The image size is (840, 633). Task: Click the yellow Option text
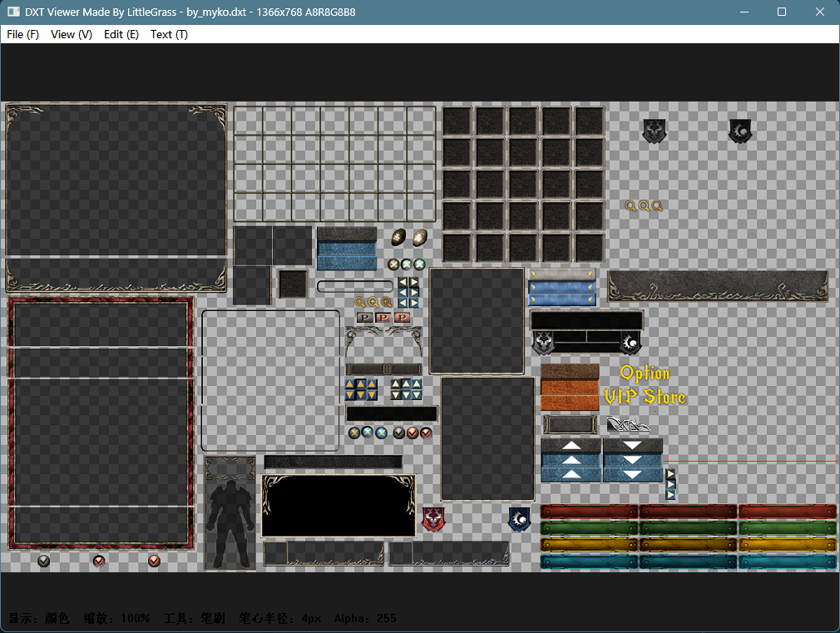(x=645, y=373)
